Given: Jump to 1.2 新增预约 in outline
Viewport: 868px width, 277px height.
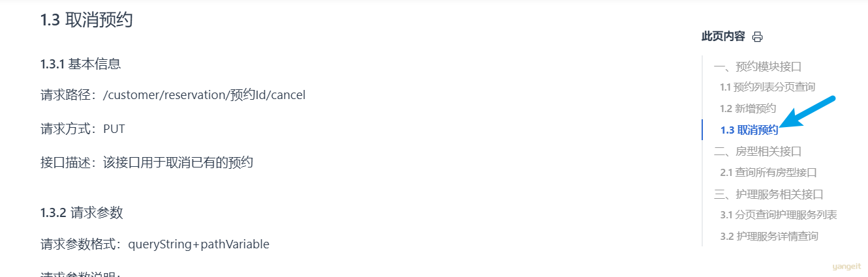Looking at the screenshot, I should 748,108.
